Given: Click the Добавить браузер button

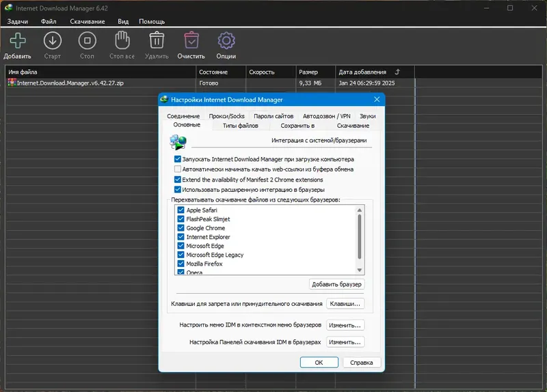Looking at the screenshot, I should 336,284.
